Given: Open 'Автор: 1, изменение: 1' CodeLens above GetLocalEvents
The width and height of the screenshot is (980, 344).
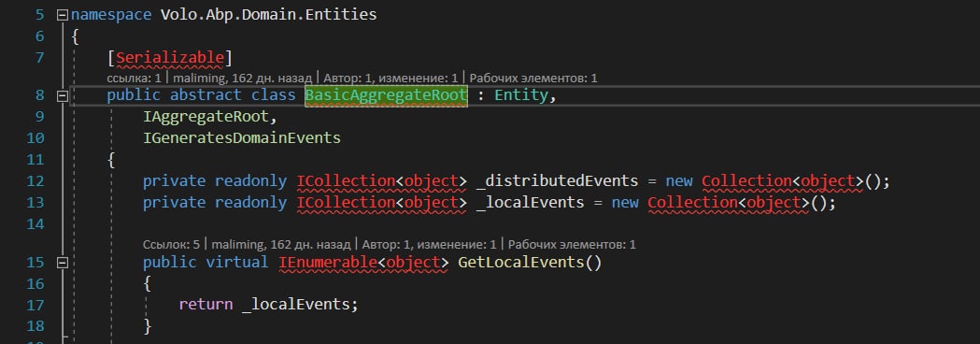Looking at the screenshot, I should pyautogui.click(x=429, y=245).
